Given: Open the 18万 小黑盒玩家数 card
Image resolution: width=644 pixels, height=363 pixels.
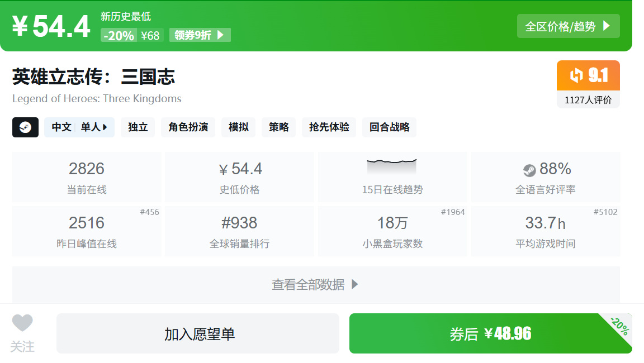Looking at the screenshot, I should click(392, 231).
